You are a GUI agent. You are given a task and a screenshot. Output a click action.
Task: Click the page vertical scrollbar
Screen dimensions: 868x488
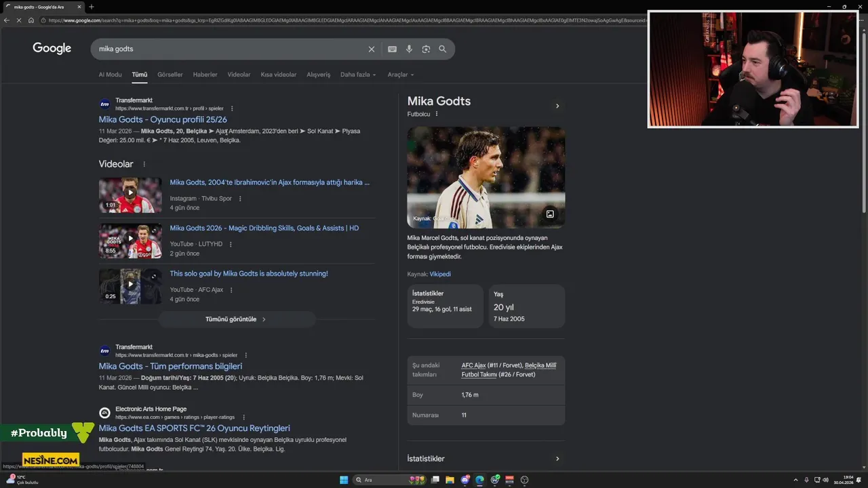pyautogui.click(x=864, y=122)
